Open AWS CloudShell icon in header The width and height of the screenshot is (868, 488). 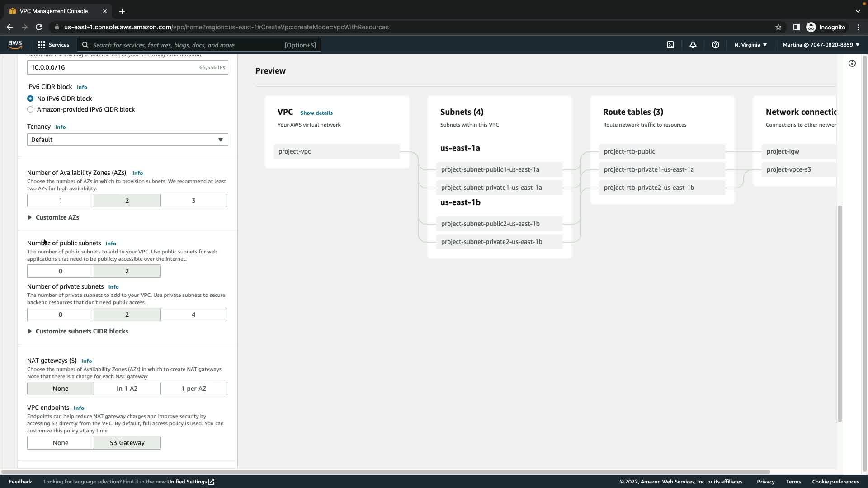point(670,45)
